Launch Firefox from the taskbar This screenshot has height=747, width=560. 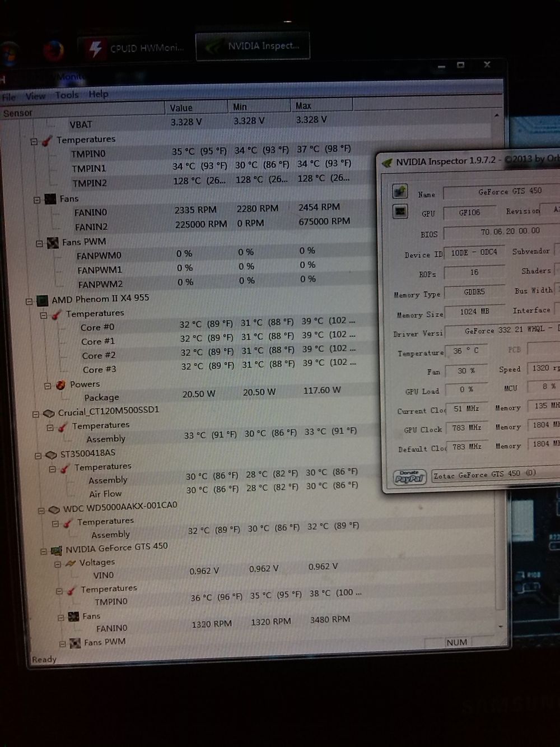54,51
